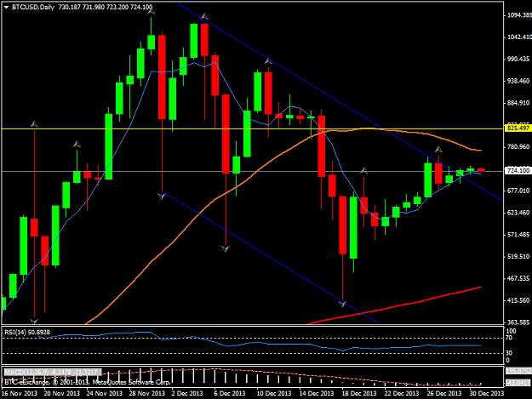Screen dimensions: 532x399
Task: Click the 780.960 price axis label
Action: point(518,147)
